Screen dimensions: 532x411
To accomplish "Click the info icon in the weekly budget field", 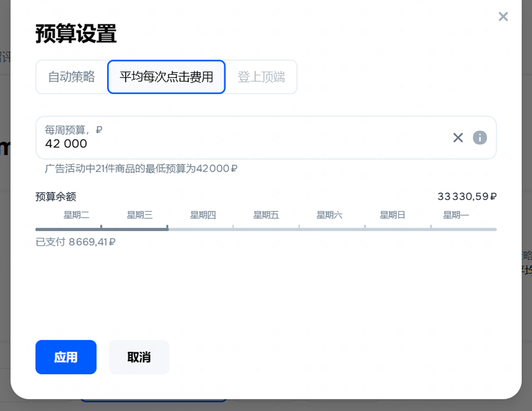I will tap(480, 138).
